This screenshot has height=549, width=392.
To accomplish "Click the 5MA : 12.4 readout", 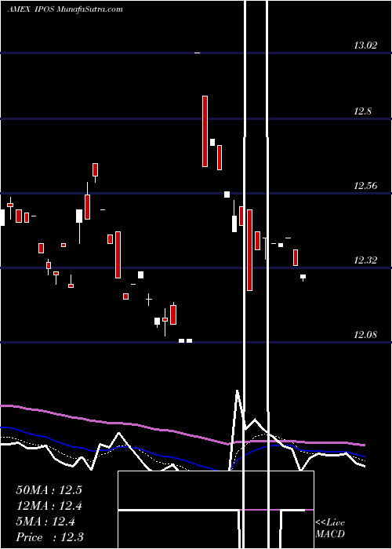I will point(45,522).
